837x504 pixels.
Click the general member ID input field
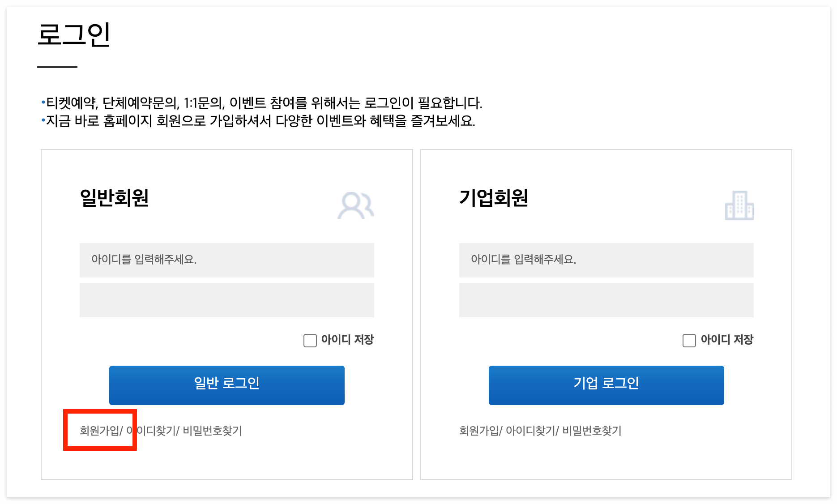[226, 260]
